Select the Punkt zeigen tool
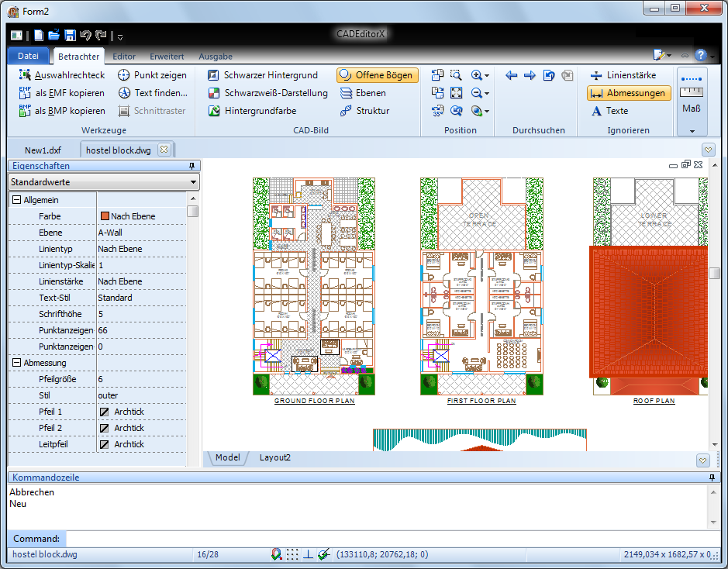This screenshot has height=569, width=728. pyautogui.click(x=152, y=75)
